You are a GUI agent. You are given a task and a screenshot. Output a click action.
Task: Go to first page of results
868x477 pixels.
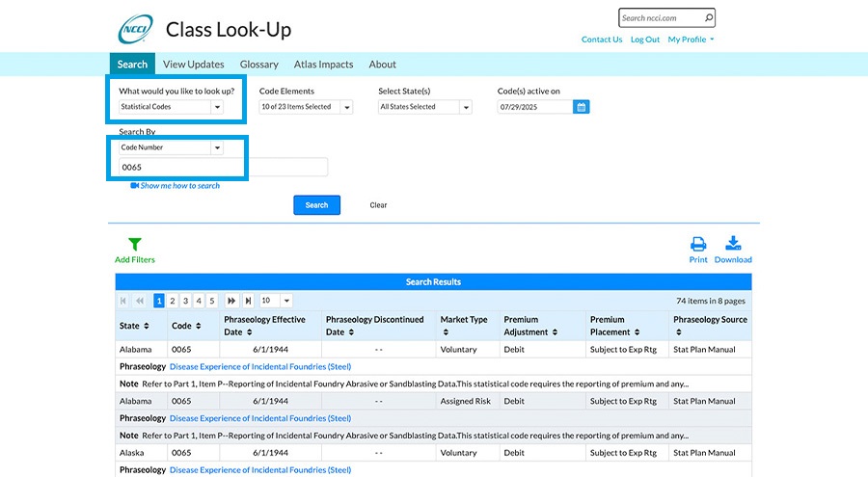tap(122, 301)
